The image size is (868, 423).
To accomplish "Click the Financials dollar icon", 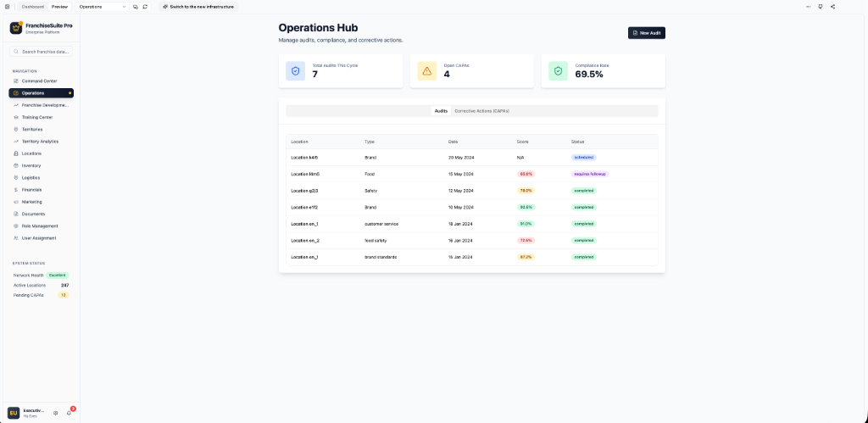I will click(16, 190).
